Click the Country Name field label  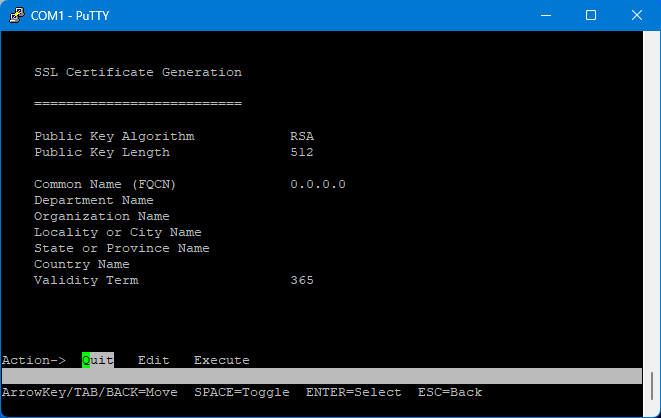point(81,264)
